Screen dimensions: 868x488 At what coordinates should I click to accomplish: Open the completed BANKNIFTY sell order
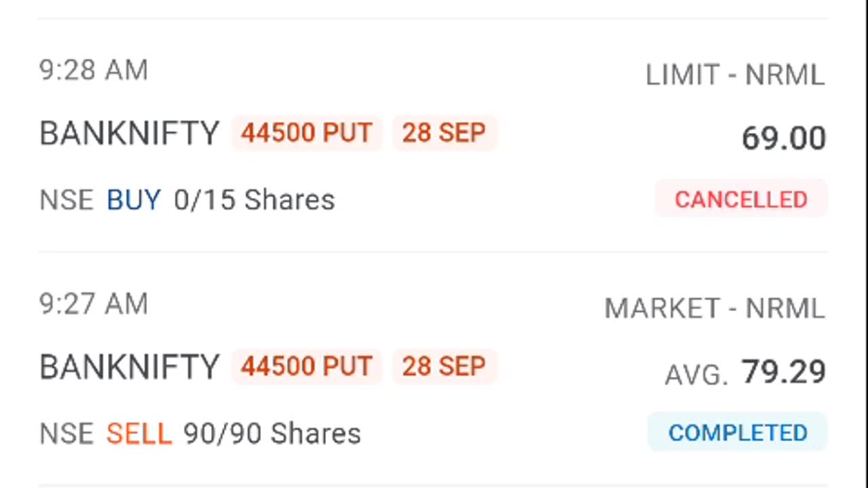click(130, 367)
